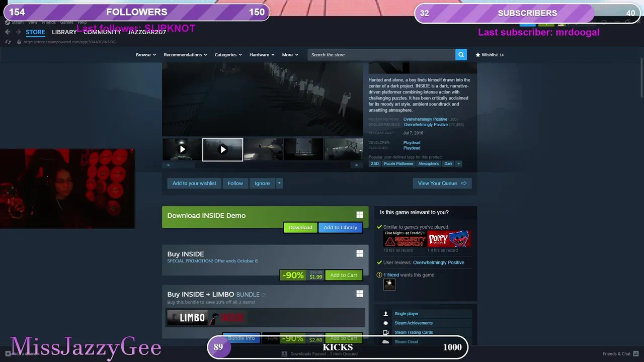Click Add to Cart for Buy INSIDE
Viewport: 644px width, 362px height.
pos(344,275)
